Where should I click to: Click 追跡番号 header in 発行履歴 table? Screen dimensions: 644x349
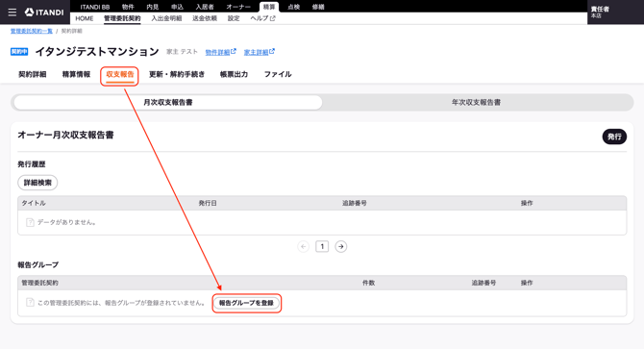coord(355,203)
